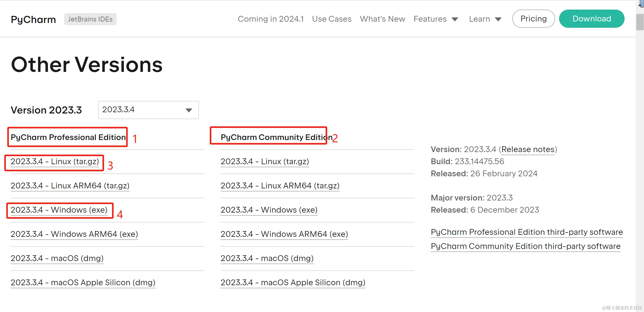The image size is (644, 312).
Task: Open What's New page
Action: pyautogui.click(x=382, y=19)
